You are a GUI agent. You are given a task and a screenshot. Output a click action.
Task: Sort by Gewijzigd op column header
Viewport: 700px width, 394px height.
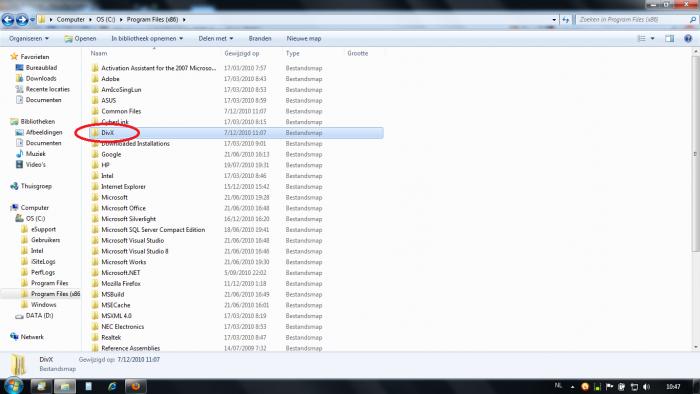[242, 53]
